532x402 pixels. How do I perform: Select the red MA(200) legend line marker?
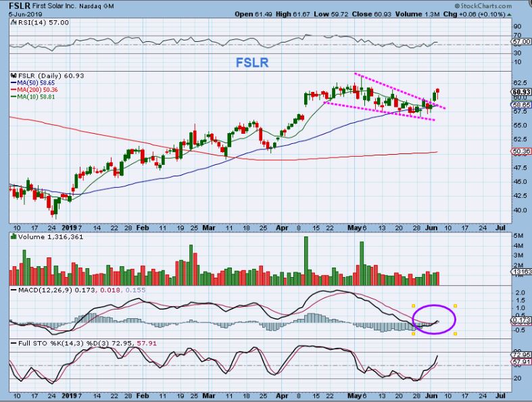point(14,90)
